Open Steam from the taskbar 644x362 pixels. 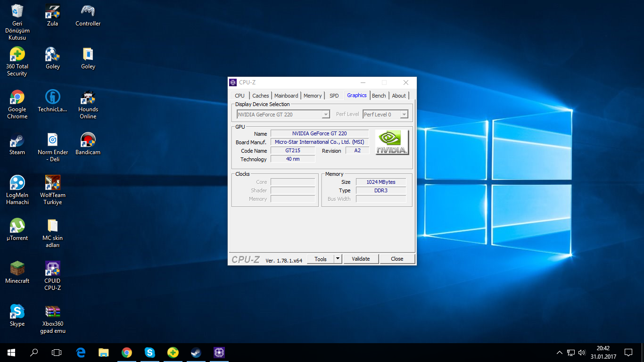(x=196, y=352)
